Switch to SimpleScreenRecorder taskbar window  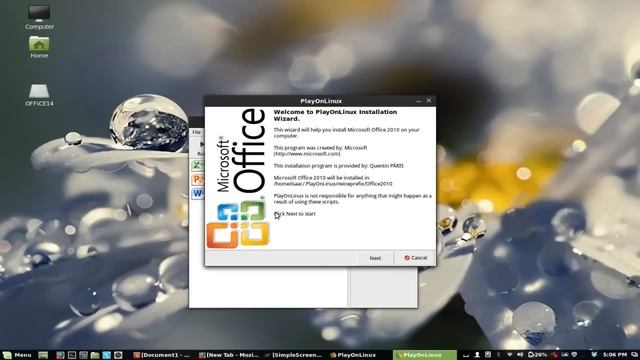pyautogui.click(x=293, y=355)
